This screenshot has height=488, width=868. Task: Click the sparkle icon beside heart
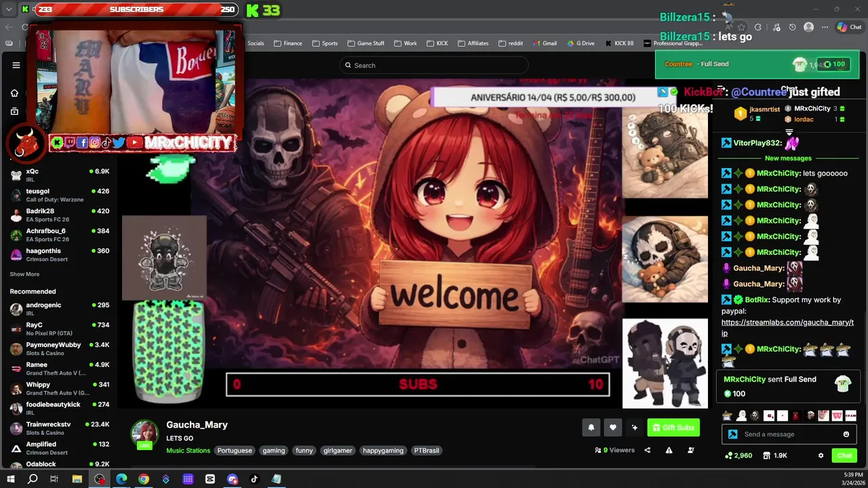pos(634,428)
